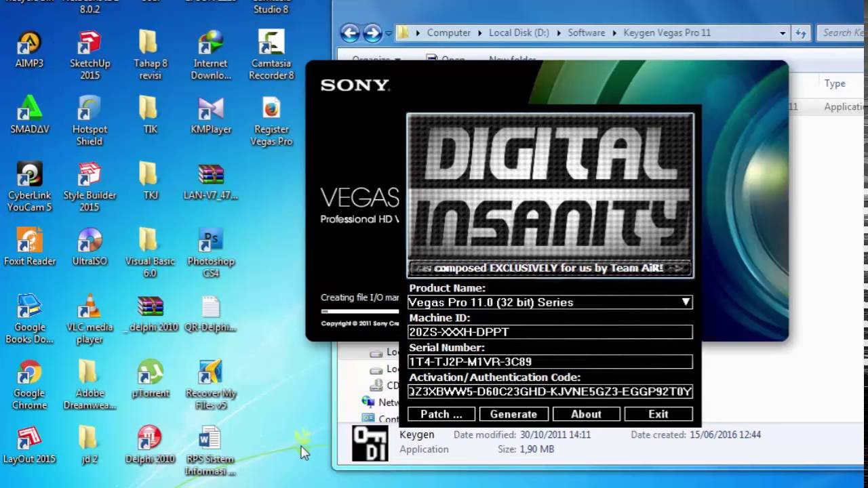Launch Camtasia Recorder 8 shortcut
The height and width of the screenshot is (488, 868).
coord(271,56)
